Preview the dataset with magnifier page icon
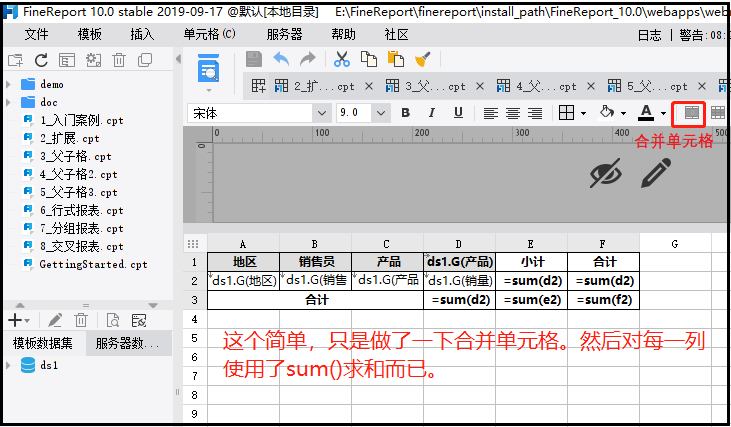 tap(113, 320)
